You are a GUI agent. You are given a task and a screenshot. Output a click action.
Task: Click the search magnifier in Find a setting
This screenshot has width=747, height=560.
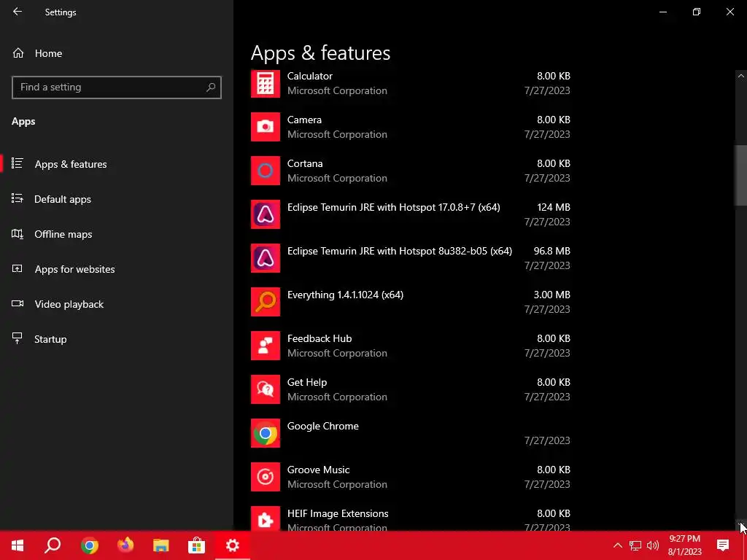211,87
